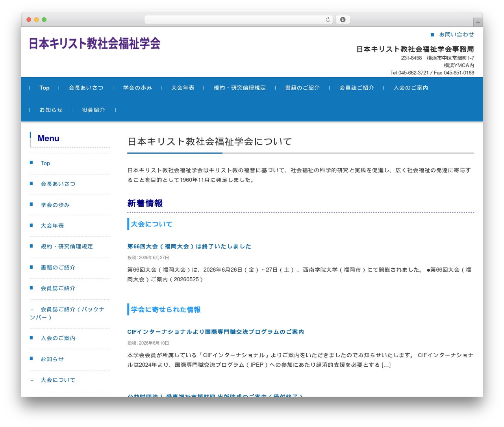
Task: Open the お問い合わせ contact link
Action: click(x=456, y=35)
